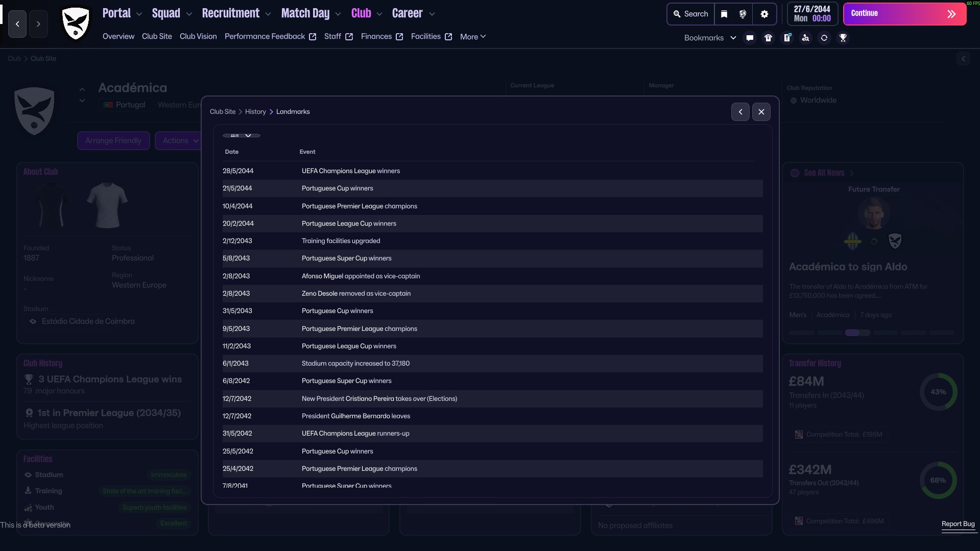Select New President Cristiano Pereira takes over row
This screenshot has width=980, height=551.
[492, 399]
